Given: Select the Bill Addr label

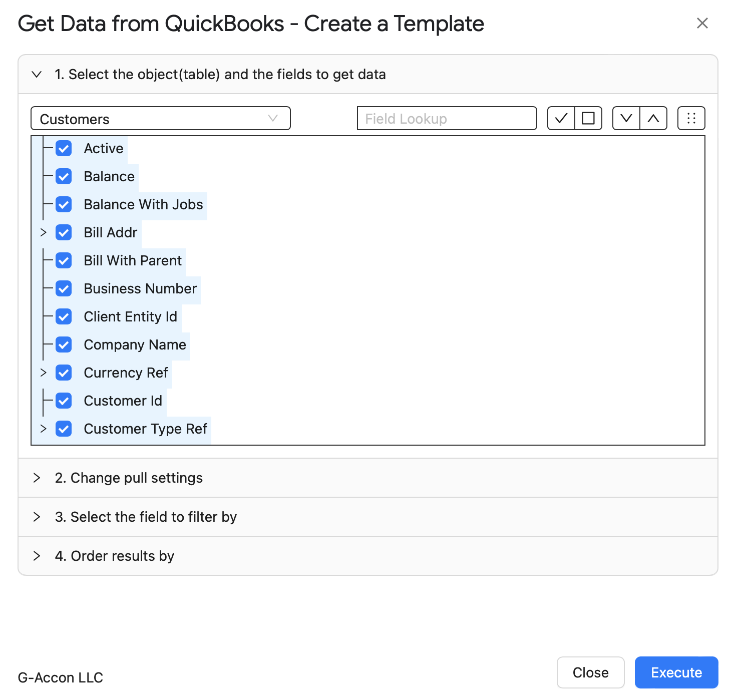Looking at the screenshot, I should point(111,232).
